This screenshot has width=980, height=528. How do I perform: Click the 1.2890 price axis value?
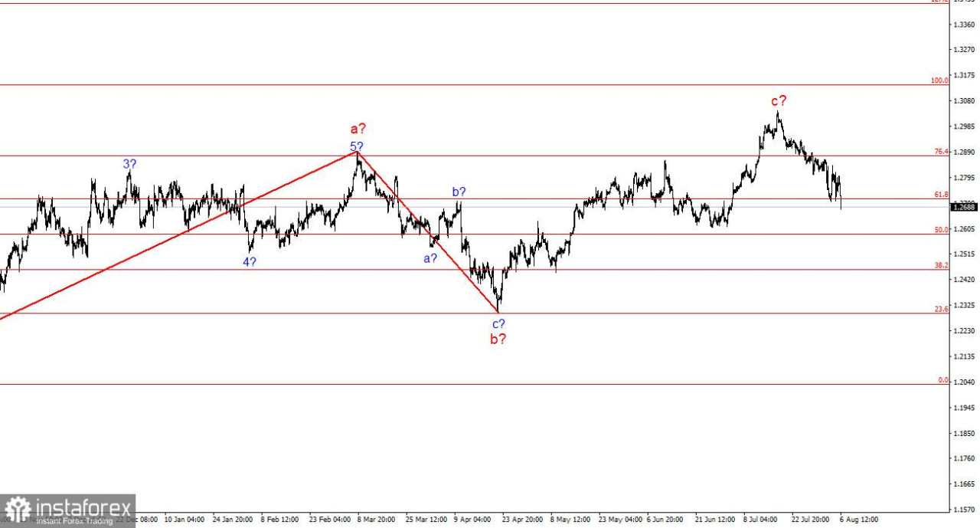[964, 152]
